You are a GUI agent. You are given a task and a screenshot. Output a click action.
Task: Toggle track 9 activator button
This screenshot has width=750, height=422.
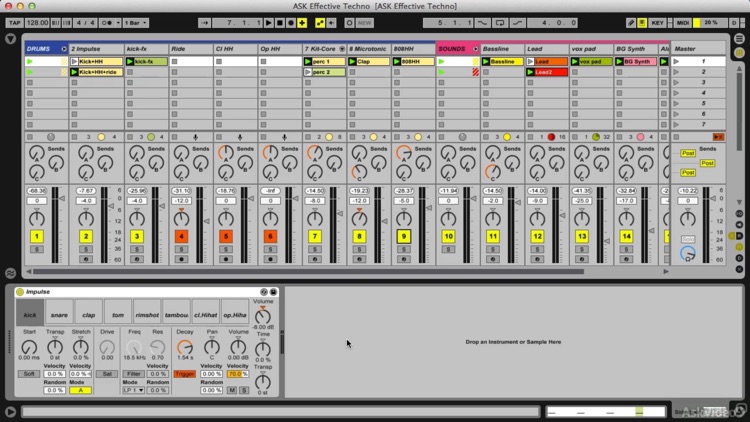pos(404,236)
